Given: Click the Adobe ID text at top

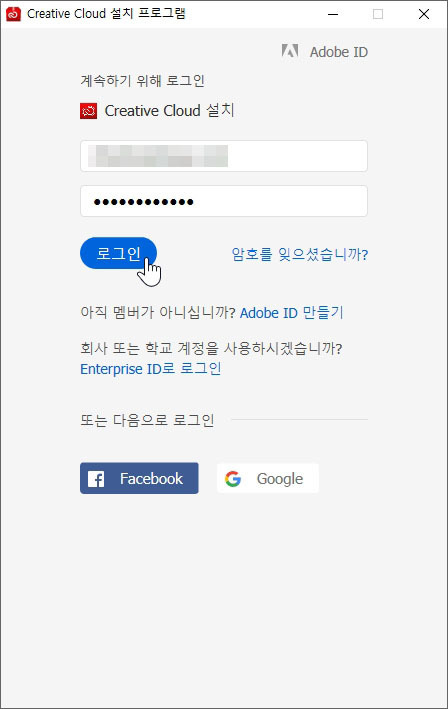Looking at the screenshot, I should click(339, 52).
